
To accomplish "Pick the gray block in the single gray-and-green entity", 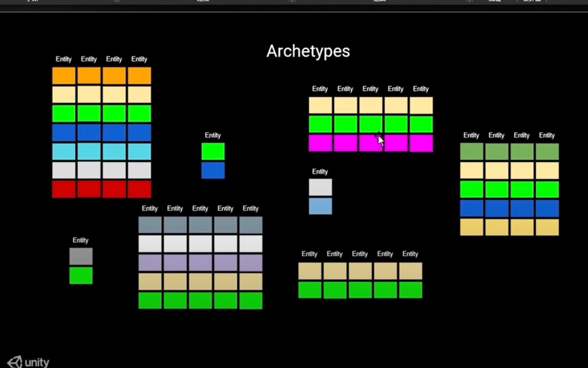I will [x=81, y=256].
